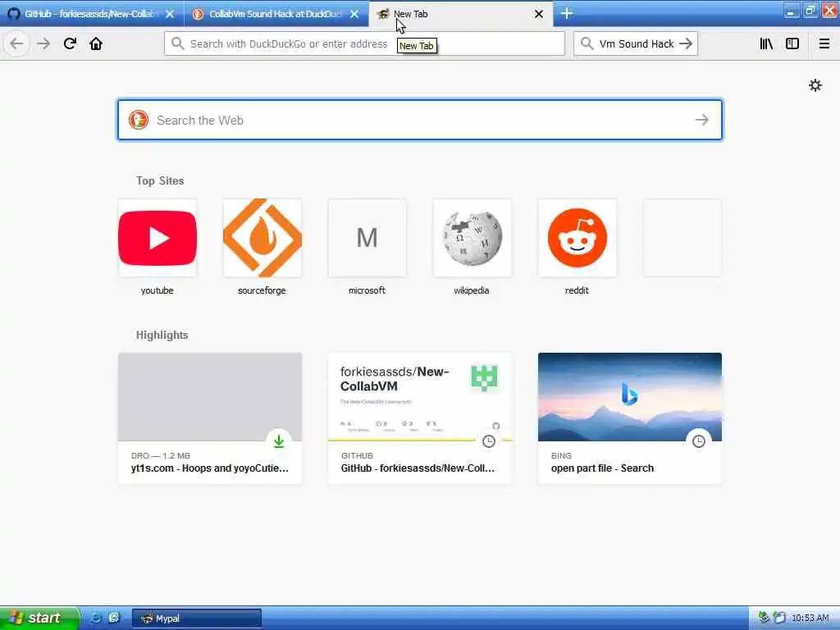The image size is (840, 630).
Task: Click the magnifier in the toolbar search box
Action: (587, 44)
